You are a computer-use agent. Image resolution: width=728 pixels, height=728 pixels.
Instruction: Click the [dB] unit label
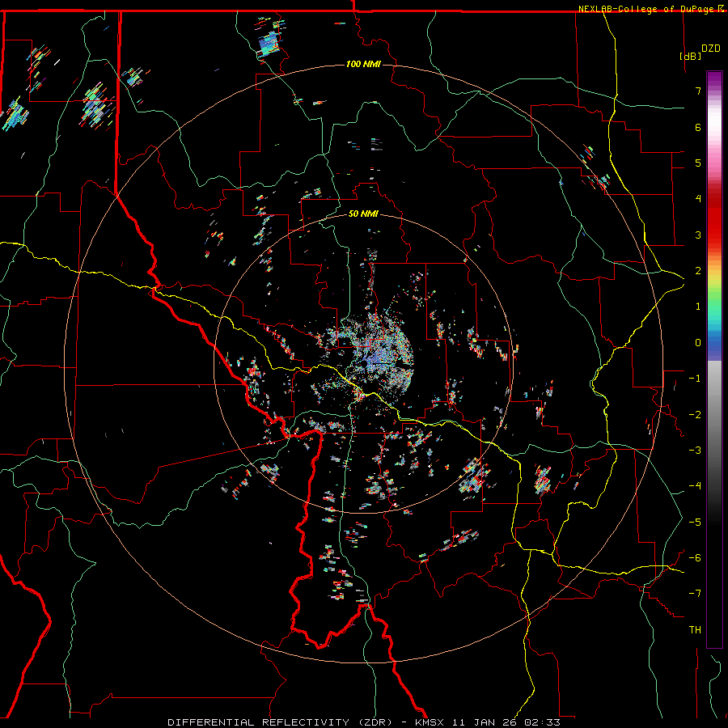click(x=691, y=56)
